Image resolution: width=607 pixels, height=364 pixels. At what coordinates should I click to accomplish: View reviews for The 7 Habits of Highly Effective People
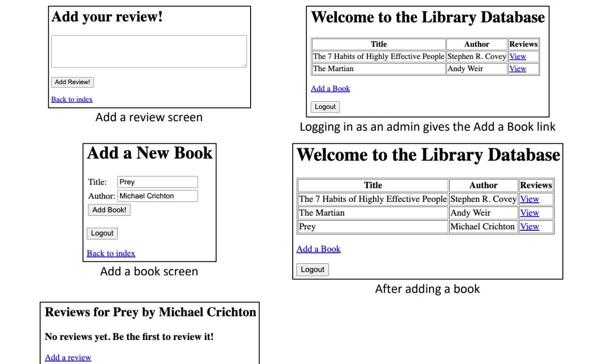[517, 56]
